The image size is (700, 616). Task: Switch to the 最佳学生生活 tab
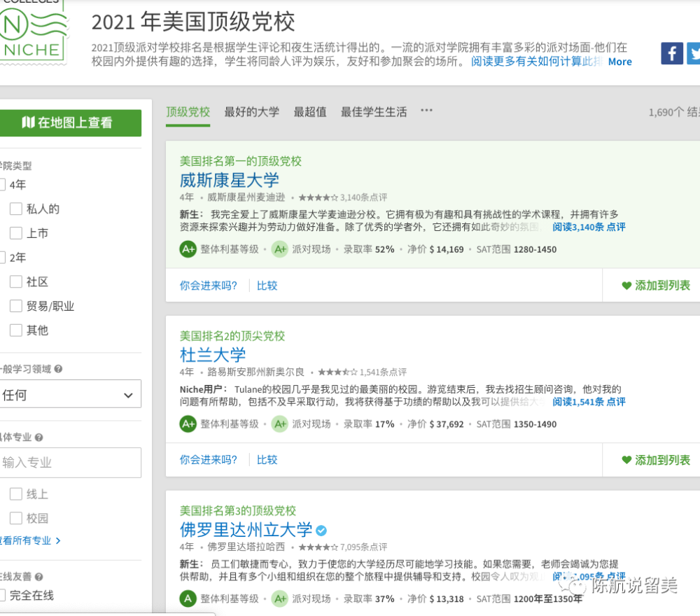pyautogui.click(x=374, y=111)
